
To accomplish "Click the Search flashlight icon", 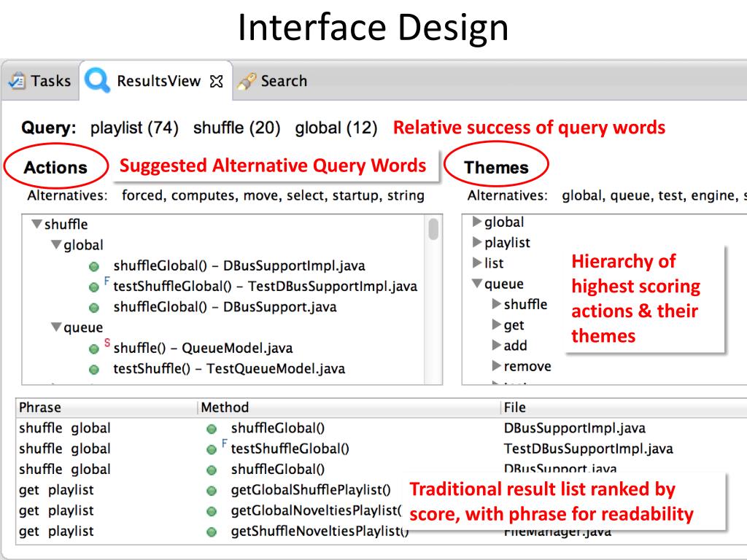I will tap(247, 82).
